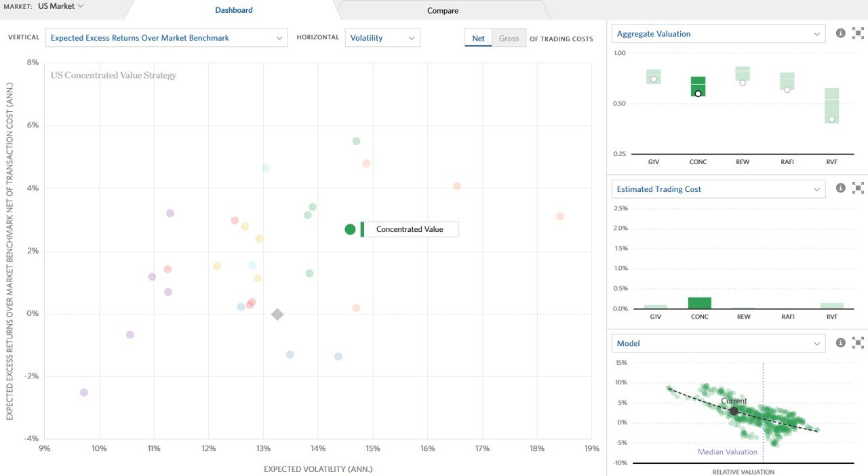The image size is (868, 476).
Task: Click the REW label under Estimated Trading Cost
Action: [744, 317]
